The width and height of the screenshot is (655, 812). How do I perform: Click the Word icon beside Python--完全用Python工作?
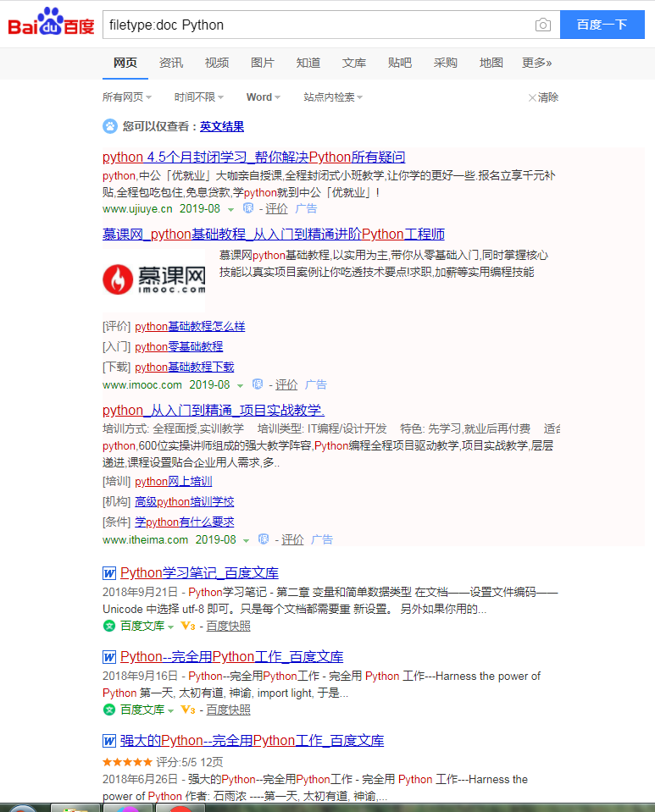(108, 657)
